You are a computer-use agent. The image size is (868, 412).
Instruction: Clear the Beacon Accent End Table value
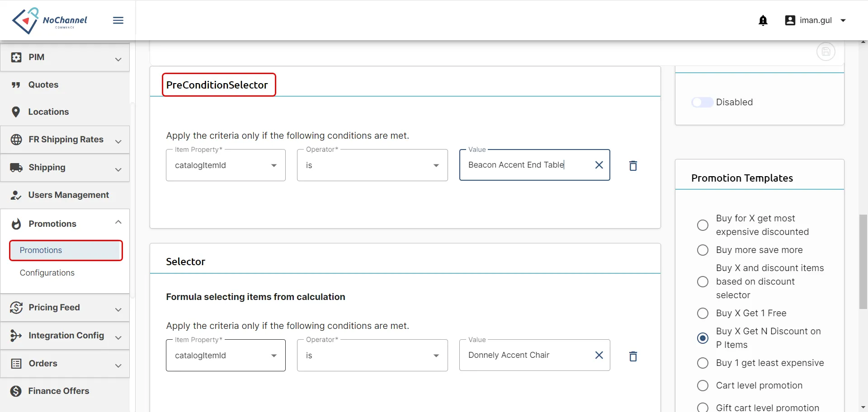[599, 165]
